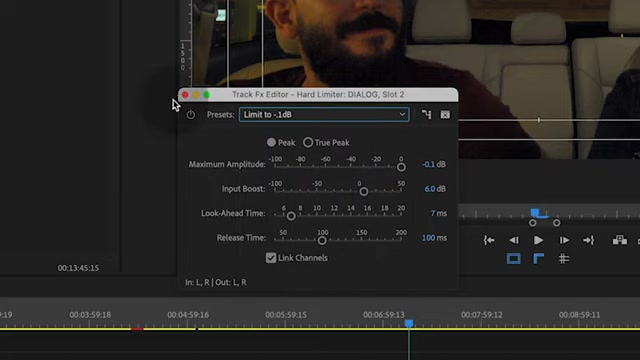This screenshot has width=640, height=360.
Task: Click the right zoom handle of monitor scrollbar
Action: coord(557,223)
